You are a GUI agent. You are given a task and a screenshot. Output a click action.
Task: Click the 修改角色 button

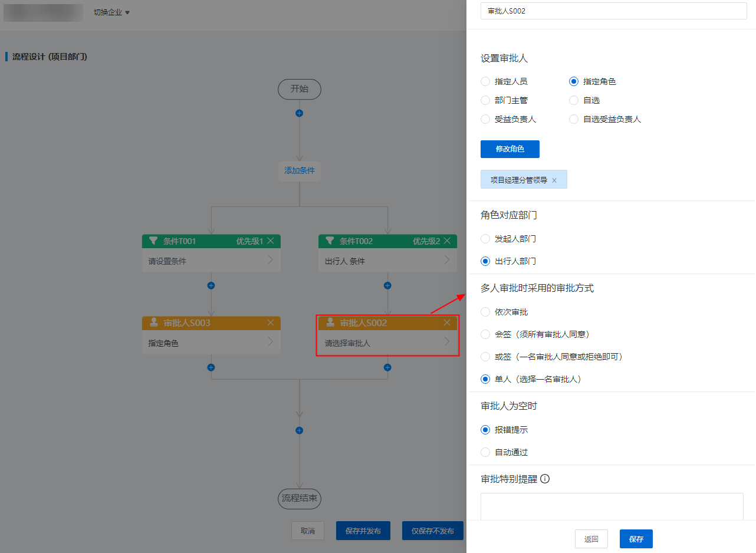pyautogui.click(x=510, y=149)
